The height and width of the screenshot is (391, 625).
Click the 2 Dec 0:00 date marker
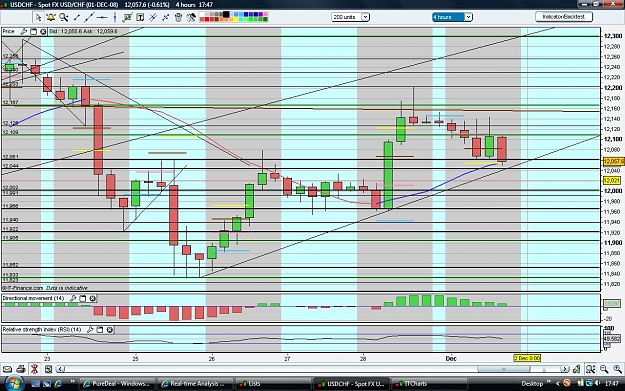coord(527,358)
